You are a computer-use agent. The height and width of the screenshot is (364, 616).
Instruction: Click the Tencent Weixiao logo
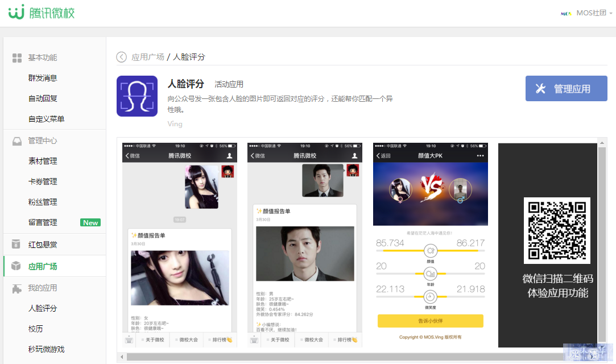(42, 13)
